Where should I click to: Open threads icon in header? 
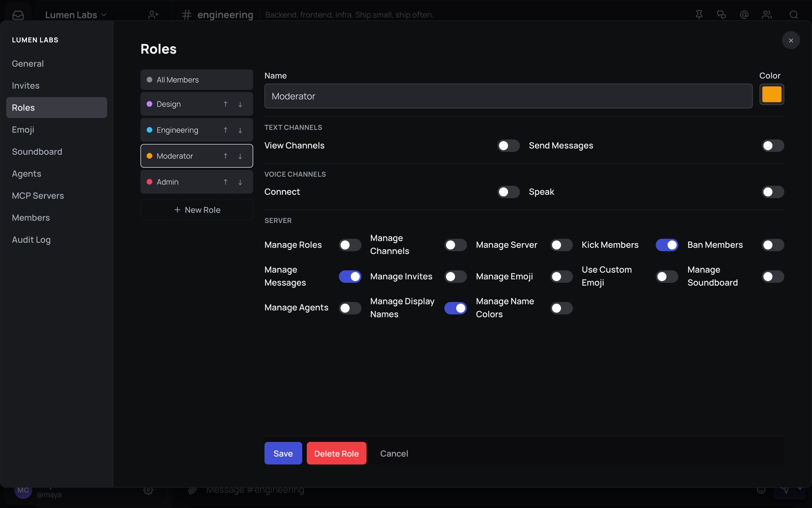tap(721, 15)
